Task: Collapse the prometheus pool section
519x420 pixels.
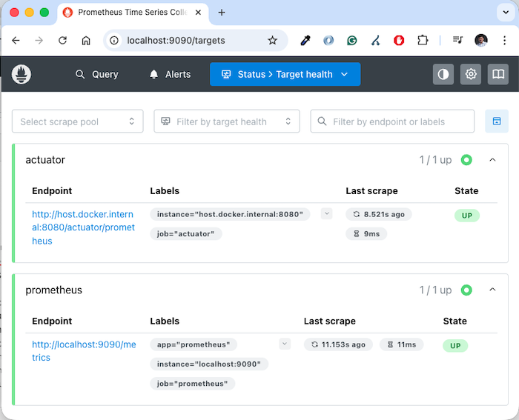Action: pyautogui.click(x=492, y=290)
